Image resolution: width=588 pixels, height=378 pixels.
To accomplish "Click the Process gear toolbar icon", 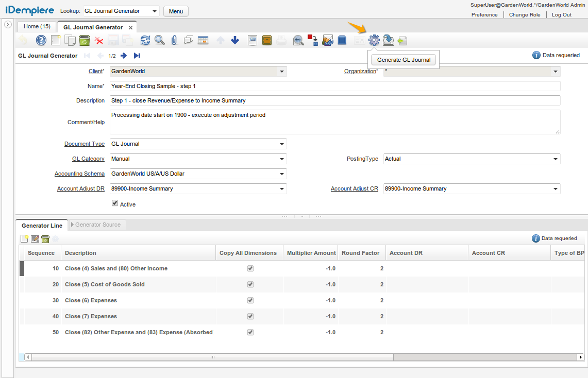I will [374, 40].
